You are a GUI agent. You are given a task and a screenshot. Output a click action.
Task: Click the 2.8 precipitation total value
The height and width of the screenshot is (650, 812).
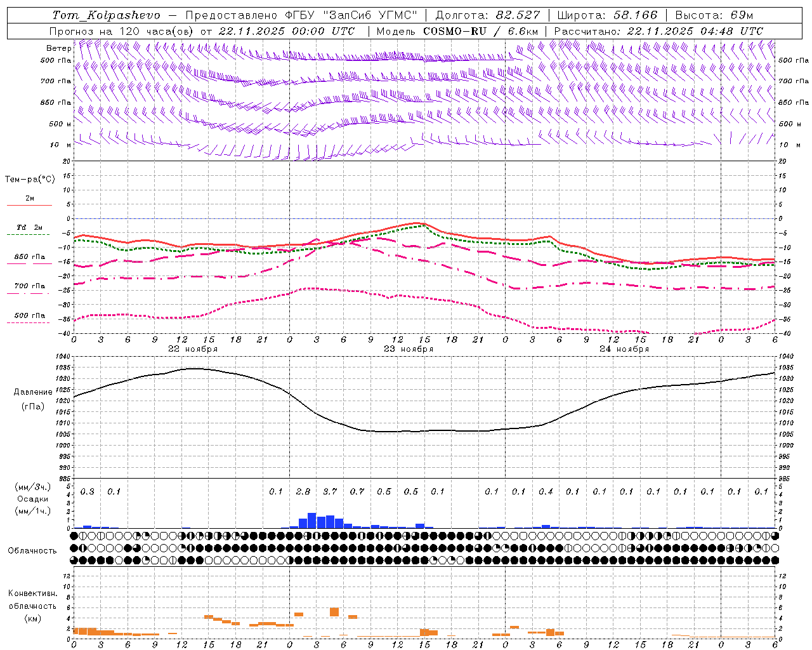point(303,491)
